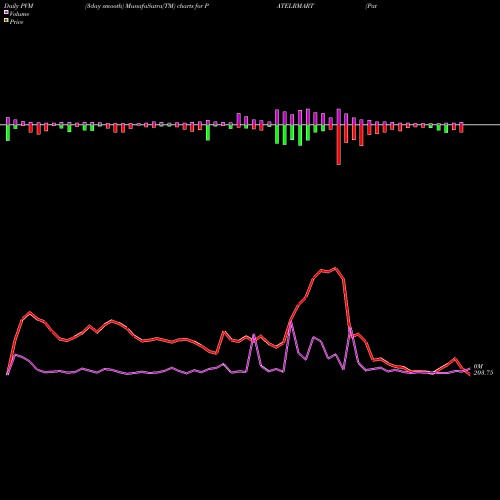Click the red price line peak
The width and height of the screenshot is (500, 500).
335,268
